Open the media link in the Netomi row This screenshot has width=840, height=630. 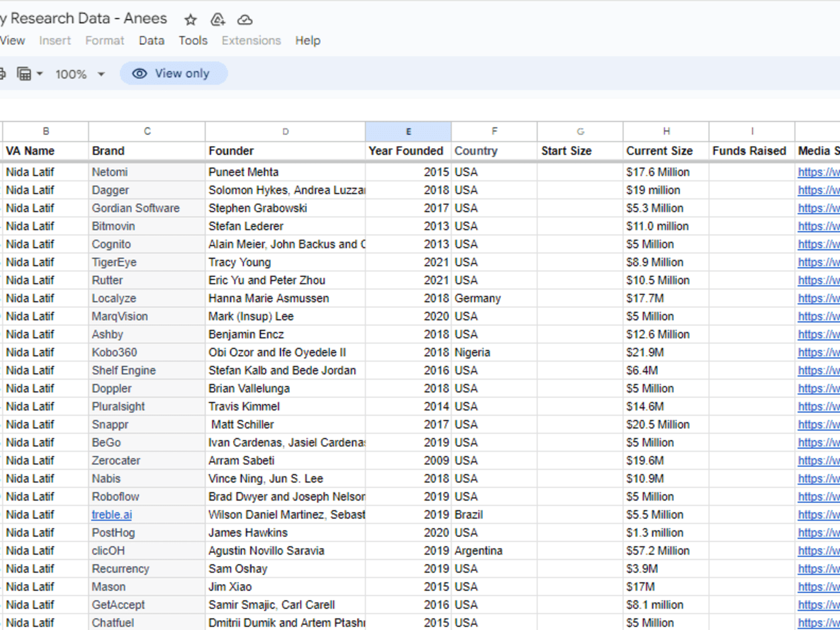tap(819, 172)
